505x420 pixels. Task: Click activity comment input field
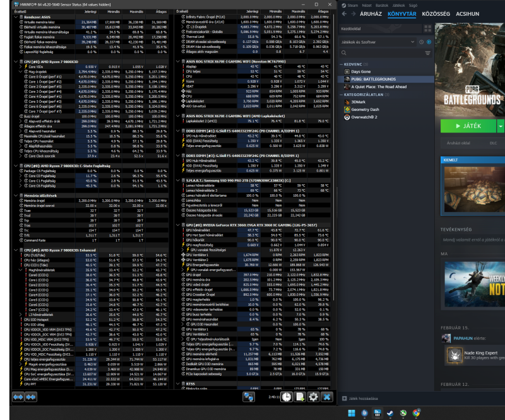(473, 240)
